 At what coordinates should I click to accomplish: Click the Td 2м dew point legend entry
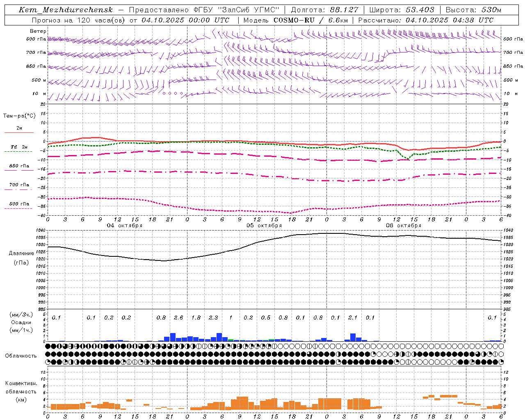coord(19,147)
